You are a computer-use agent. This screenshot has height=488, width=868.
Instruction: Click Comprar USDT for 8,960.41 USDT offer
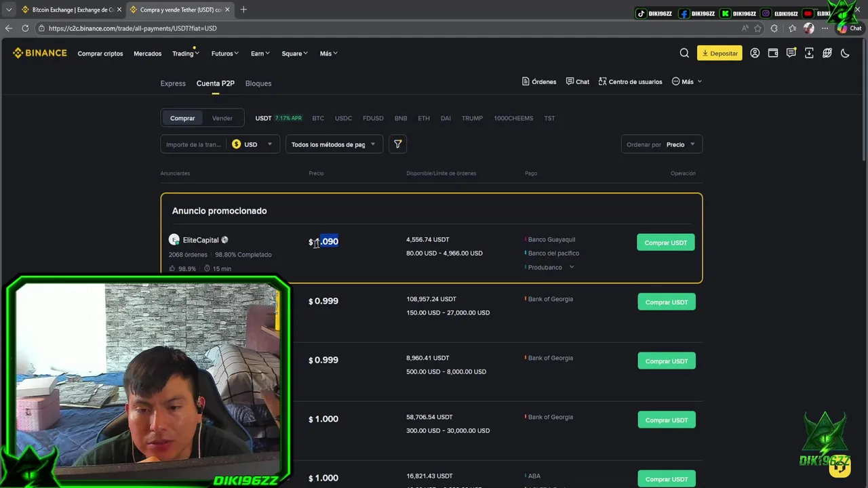(667, 361)
